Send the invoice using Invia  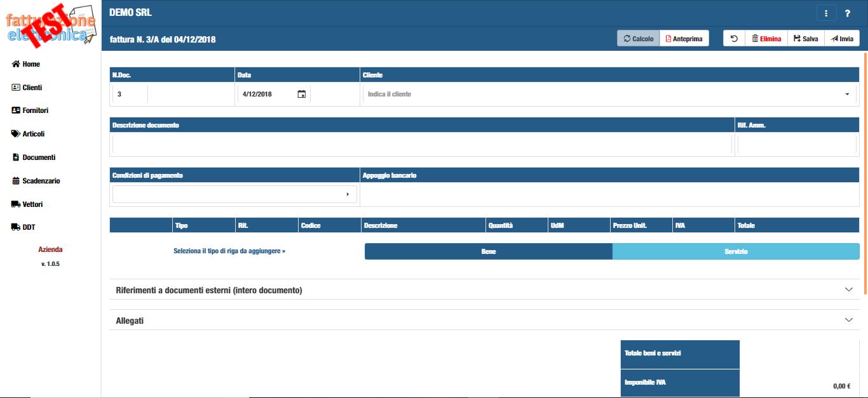[x=841, y=39]
